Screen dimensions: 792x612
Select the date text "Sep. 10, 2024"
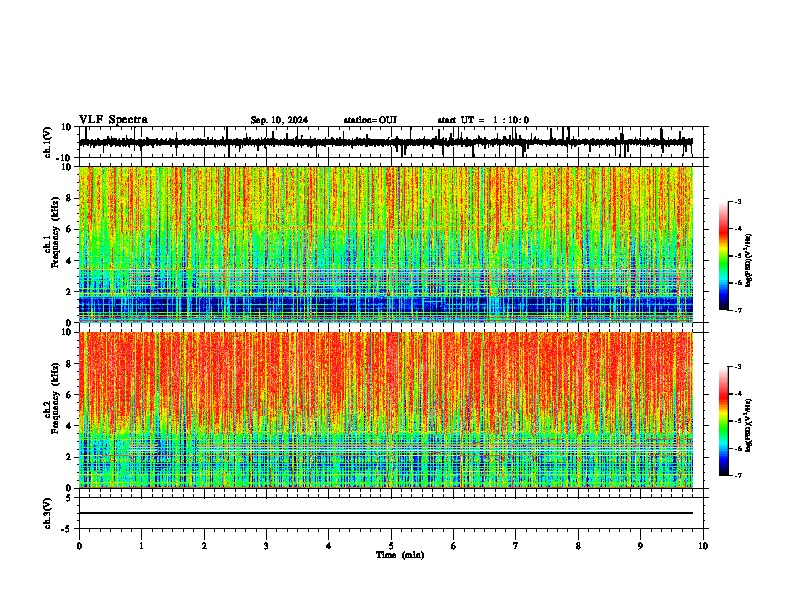tap(279, 120)
